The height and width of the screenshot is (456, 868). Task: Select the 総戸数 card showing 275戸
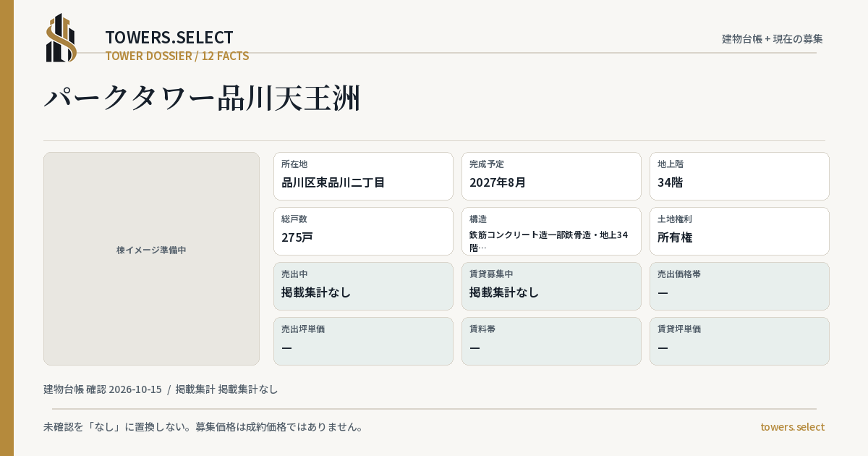363,231
